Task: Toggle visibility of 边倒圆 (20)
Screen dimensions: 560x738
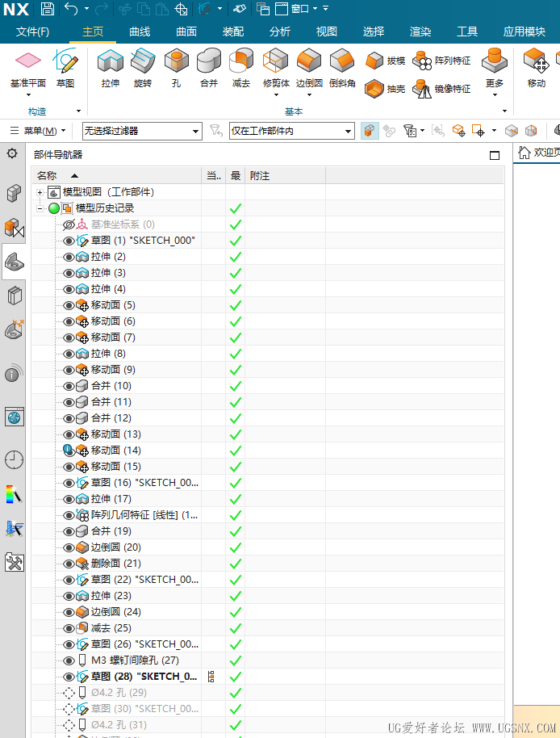Action: 69,547
